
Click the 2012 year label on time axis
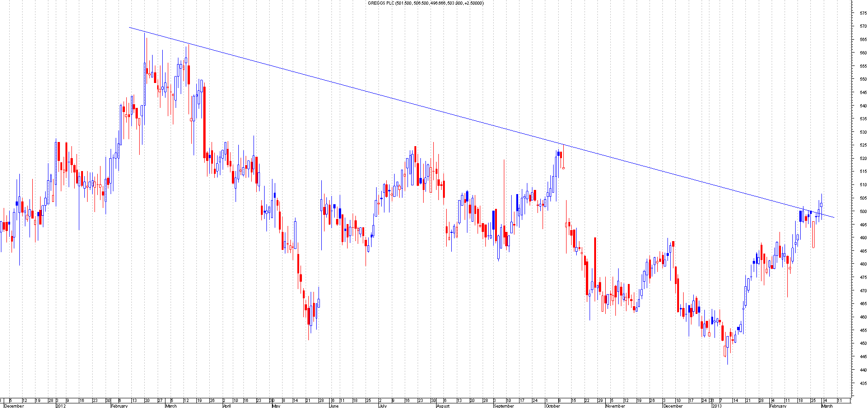point(61,406)
